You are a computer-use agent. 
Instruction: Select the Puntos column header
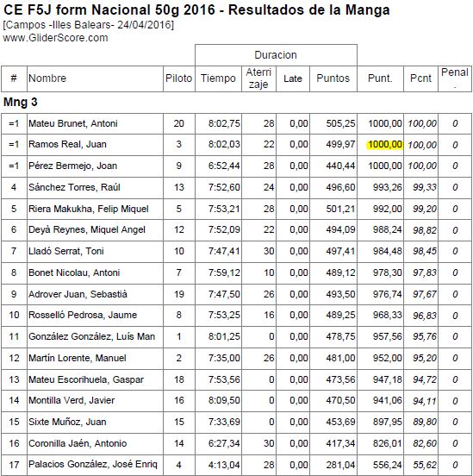(x=333, y=78)
